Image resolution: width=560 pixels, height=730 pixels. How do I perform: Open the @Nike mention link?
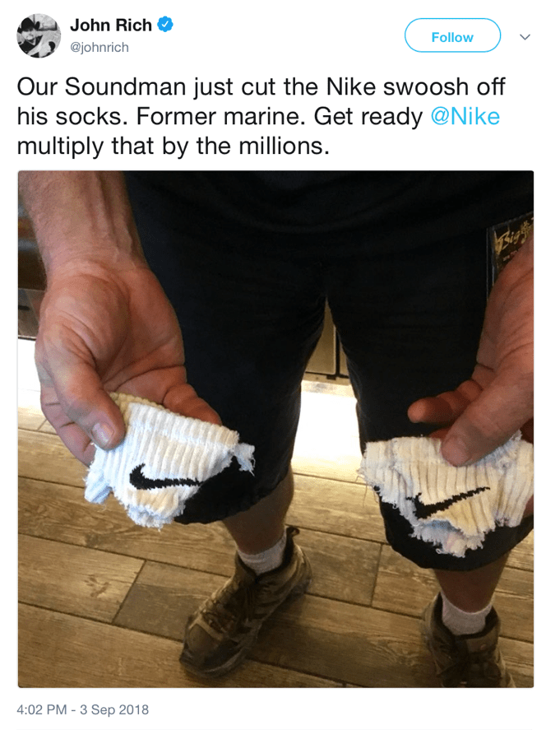click(465, 116)
